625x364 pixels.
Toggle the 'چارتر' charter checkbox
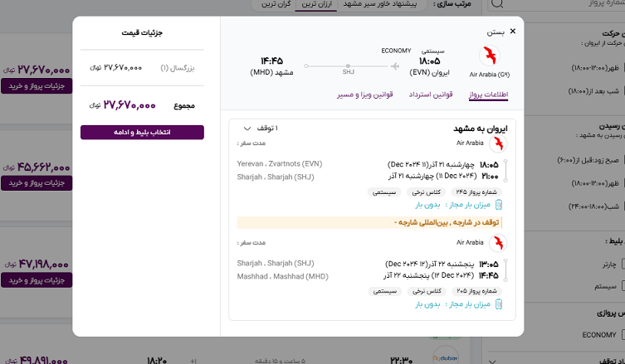[623, 265]
